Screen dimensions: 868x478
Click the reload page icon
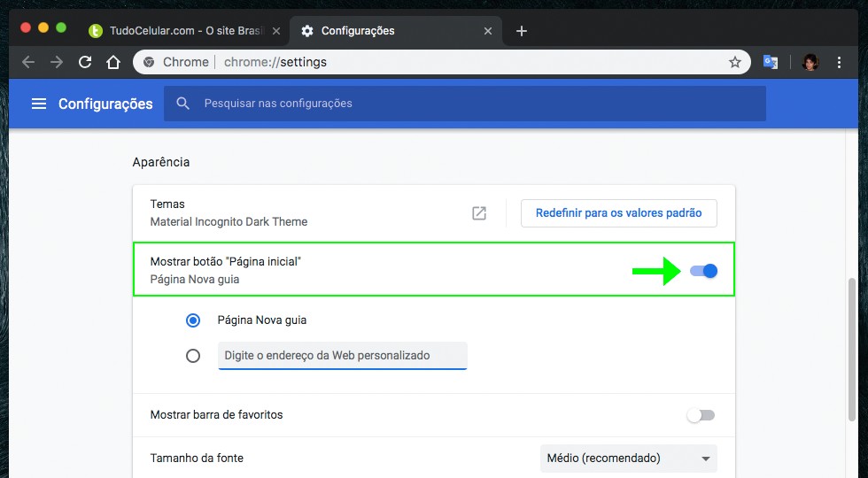point(85,62)
